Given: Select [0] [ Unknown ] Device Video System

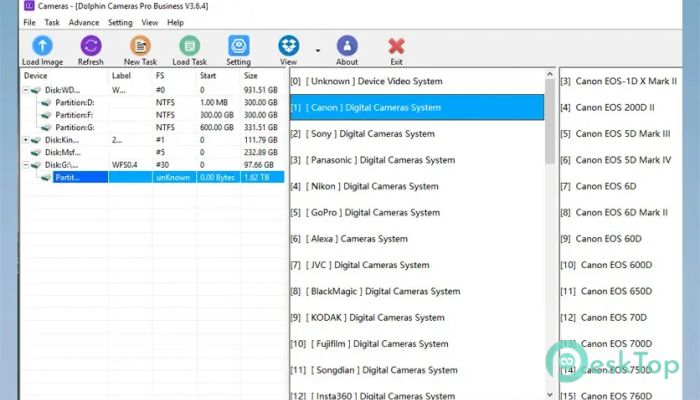Looking at the screenshot, I should [x=417, y=81].
